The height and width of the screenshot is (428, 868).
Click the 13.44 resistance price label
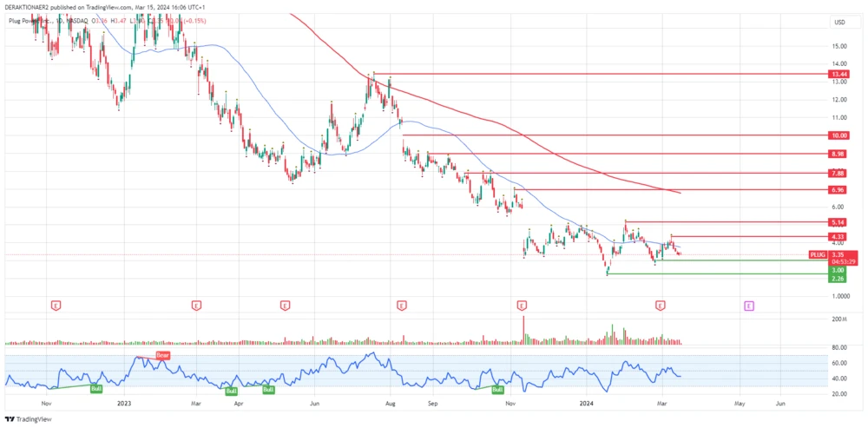point(837,75)
